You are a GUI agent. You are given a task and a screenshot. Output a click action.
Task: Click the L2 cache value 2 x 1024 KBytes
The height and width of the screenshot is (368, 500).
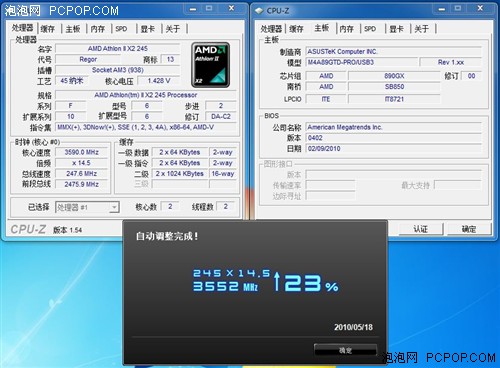(x=180, y=174)
